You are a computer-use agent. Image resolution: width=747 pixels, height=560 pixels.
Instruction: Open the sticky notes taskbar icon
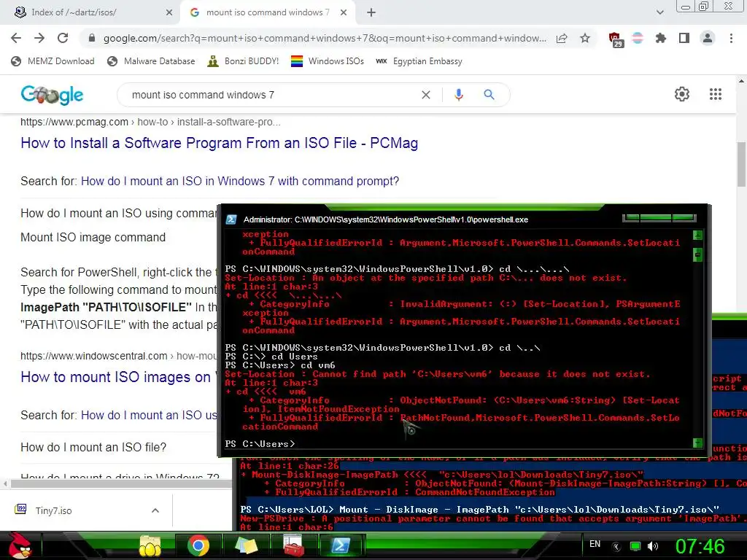pos(247,545)
